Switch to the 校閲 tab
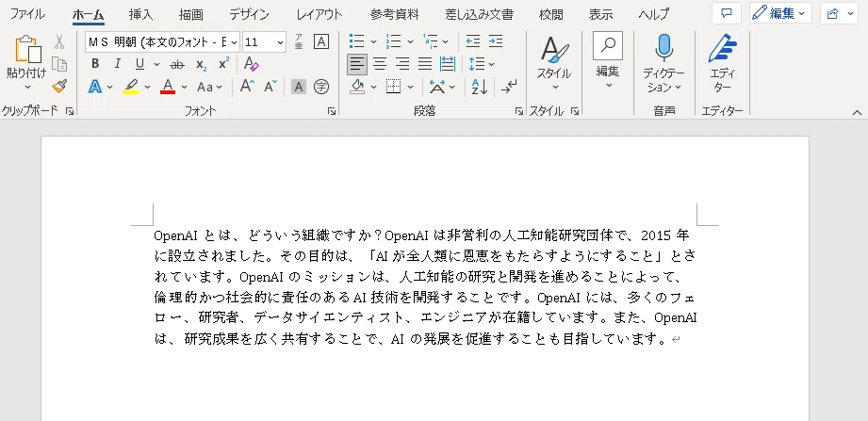The image size is (868, 421). (x=550, y=14)
